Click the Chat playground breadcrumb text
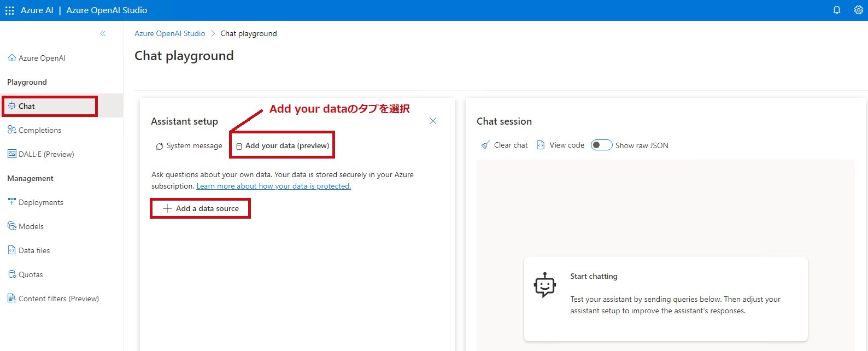 (249, 33)
